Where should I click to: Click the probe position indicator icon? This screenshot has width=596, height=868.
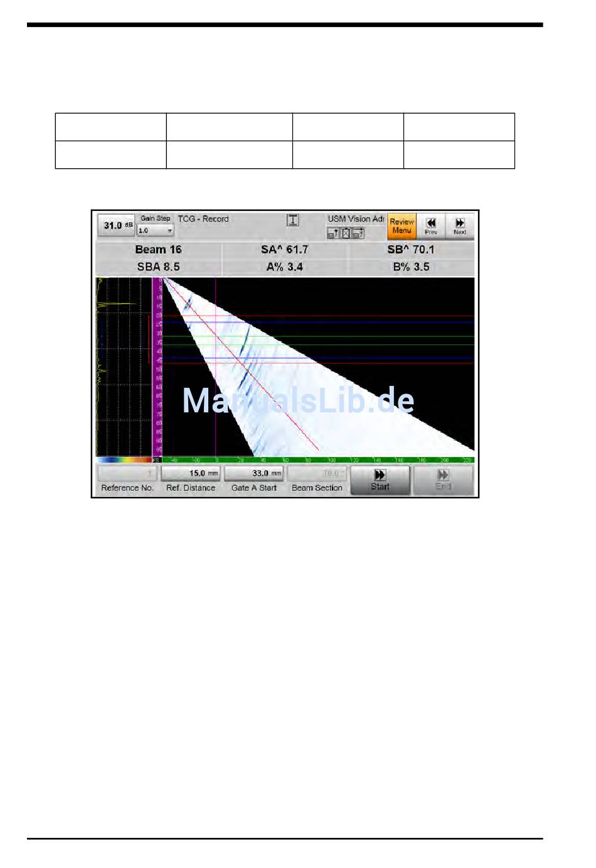click(x=293, y=220)
